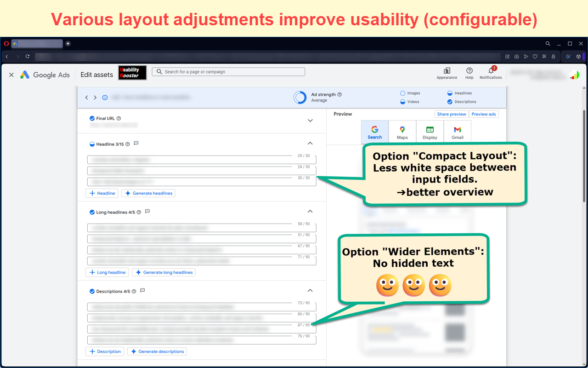
Task: Open the Usability Booster extension badge
Action: (x=132, y=73)
